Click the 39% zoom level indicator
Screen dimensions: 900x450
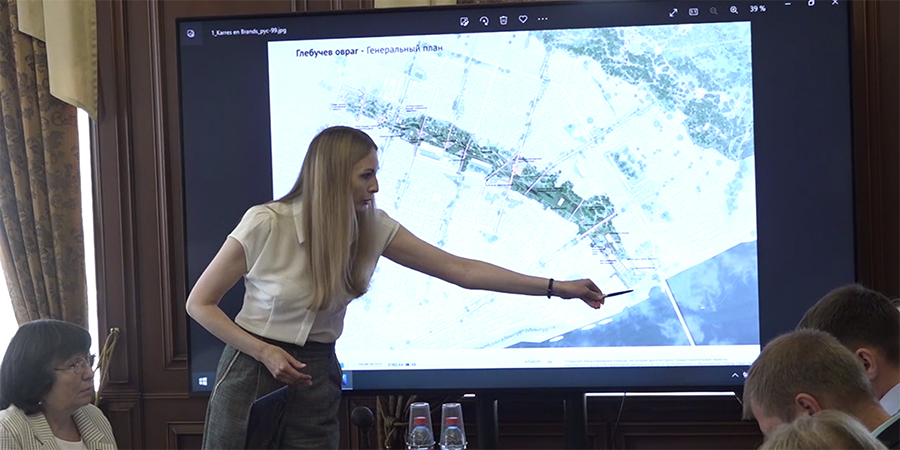[x=757, y=9]
